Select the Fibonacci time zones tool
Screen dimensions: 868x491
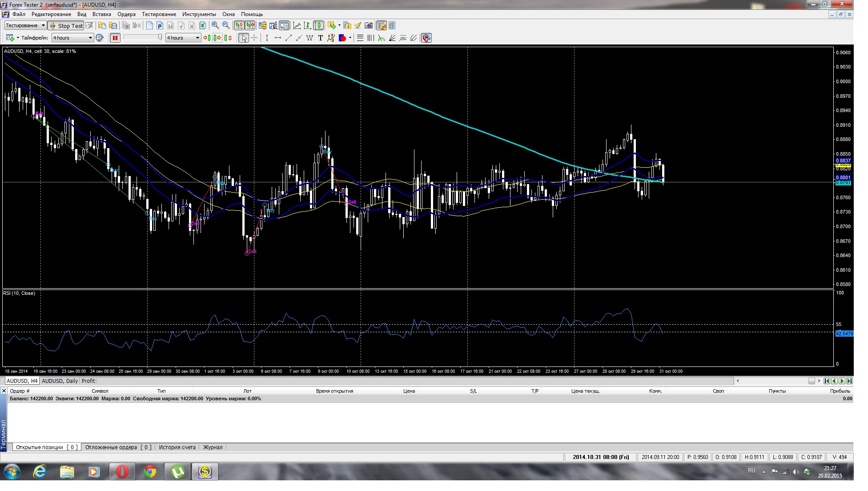tap(370, 38)
